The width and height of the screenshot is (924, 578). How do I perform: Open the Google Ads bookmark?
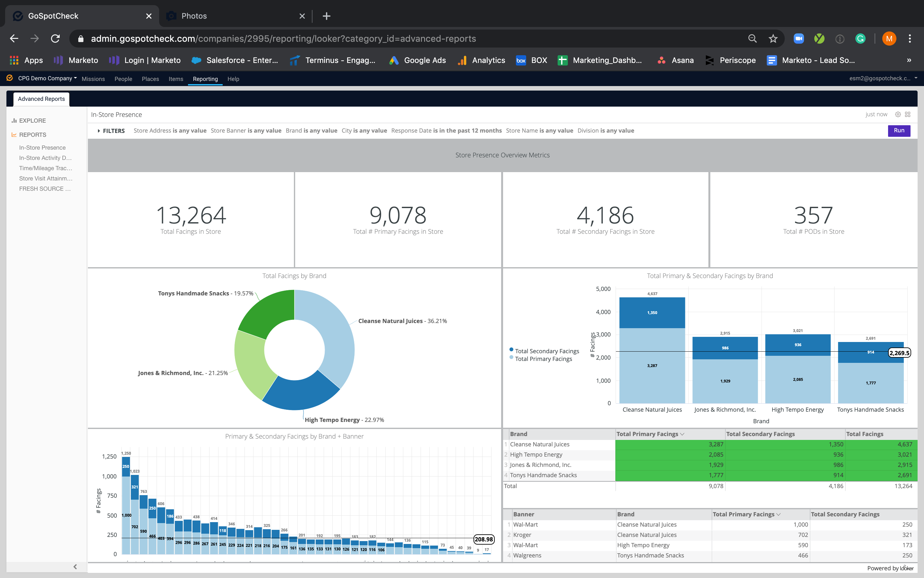point(417,60)
